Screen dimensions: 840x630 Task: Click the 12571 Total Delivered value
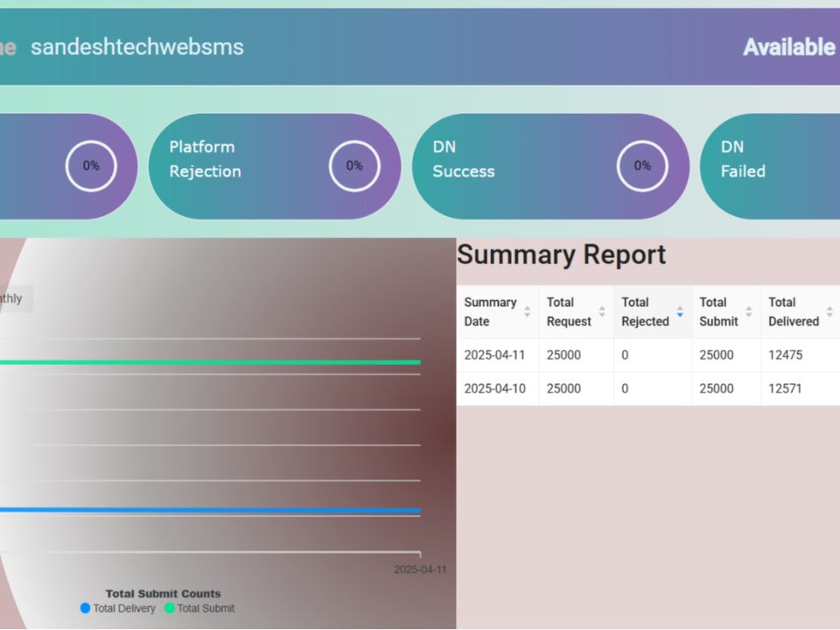pyautogui.click(x=785, y=388)
